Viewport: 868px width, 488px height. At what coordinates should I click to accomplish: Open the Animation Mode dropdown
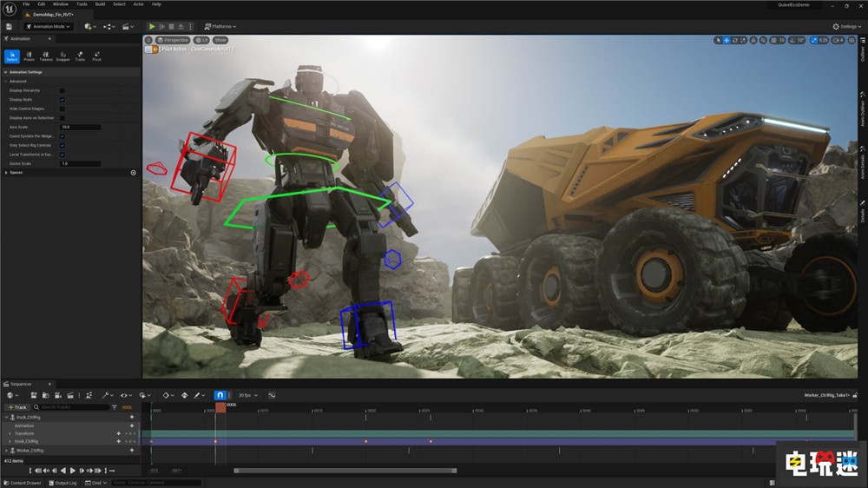pyautogui.click(x=50, y=27)
